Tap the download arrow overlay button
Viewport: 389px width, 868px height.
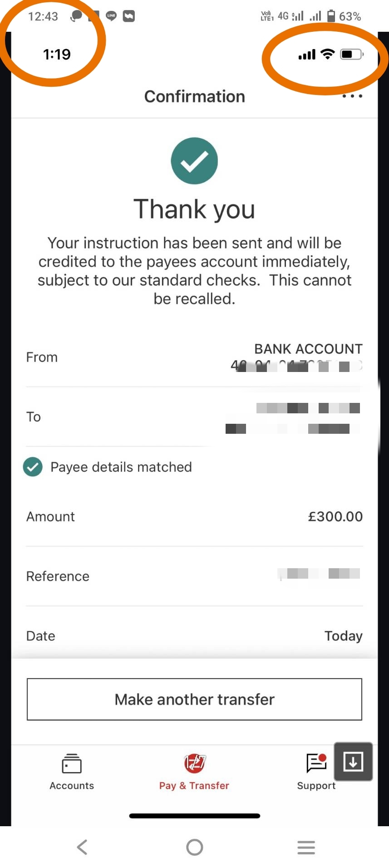pyautogui.click(x=353, y=762)
